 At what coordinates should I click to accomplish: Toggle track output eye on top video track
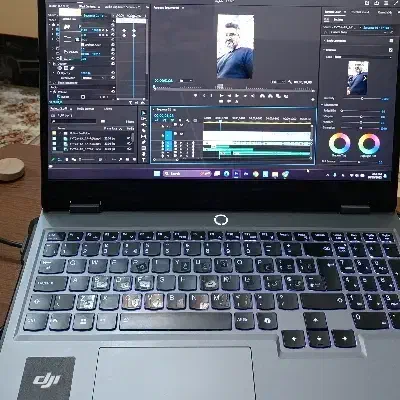(x=181, y=125)
